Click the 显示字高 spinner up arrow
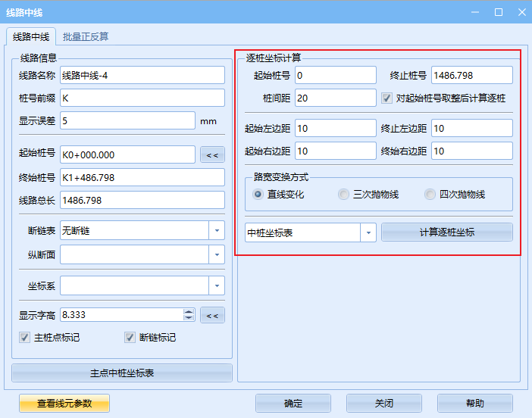 [189, 311]
